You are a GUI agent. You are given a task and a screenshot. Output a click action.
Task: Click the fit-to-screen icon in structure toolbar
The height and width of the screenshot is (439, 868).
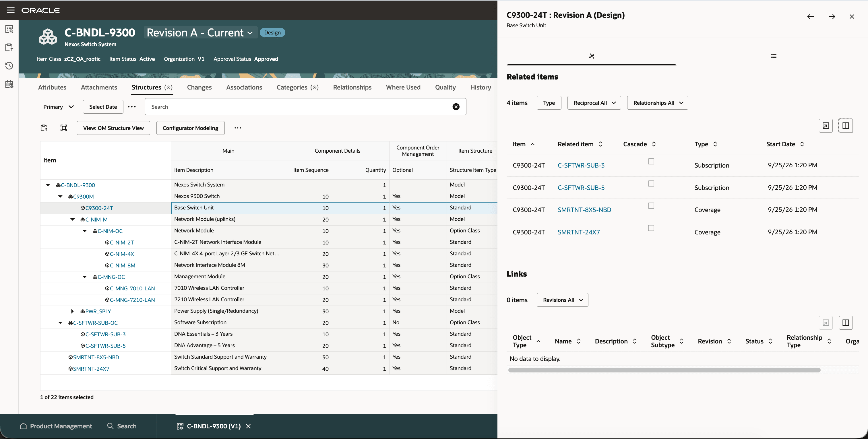point(64,128)
